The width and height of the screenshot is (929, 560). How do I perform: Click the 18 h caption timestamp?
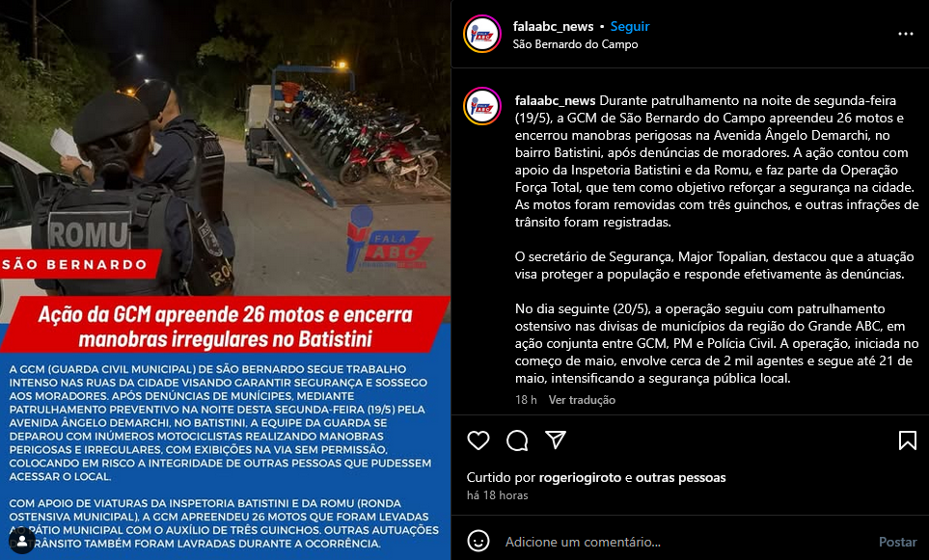[526, 400]
